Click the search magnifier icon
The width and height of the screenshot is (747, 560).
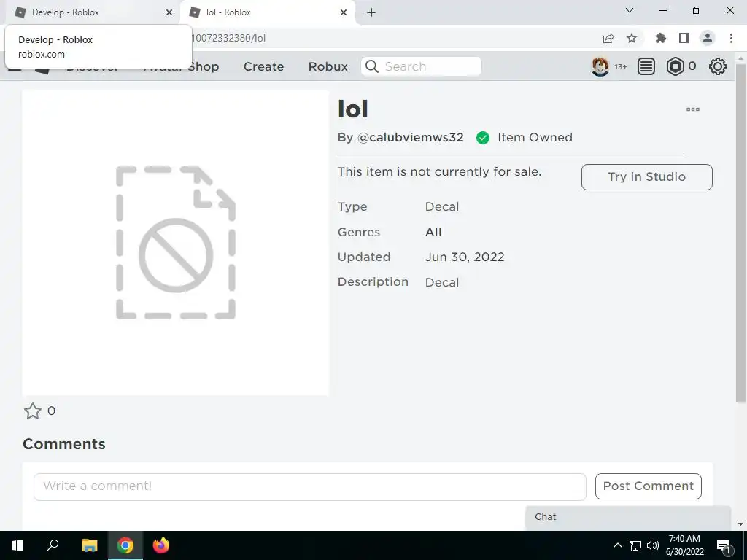point(372,66)
